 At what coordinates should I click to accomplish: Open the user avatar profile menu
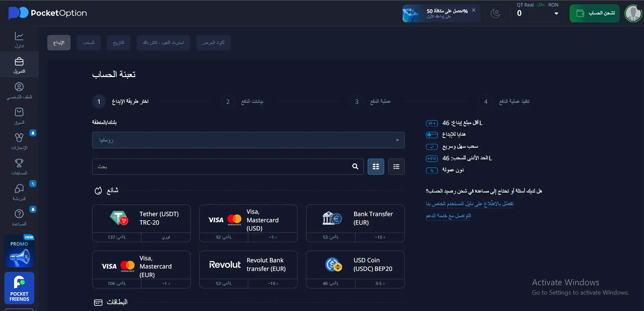[633, 13]
